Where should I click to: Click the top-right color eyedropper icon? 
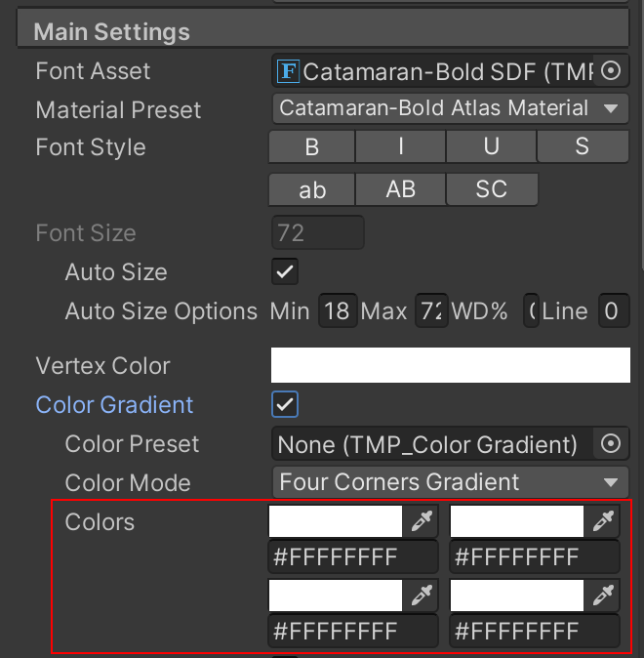click(603, 521)
